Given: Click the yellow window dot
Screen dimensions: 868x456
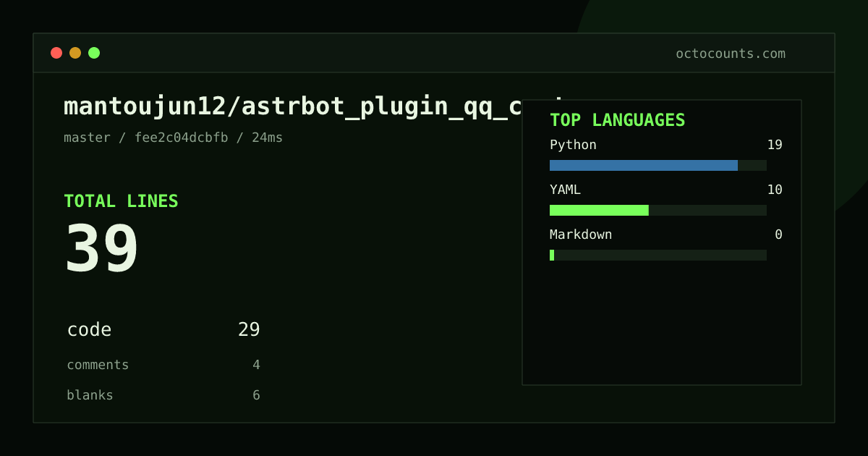Looking at the screenshot, I should [x=75, y=53].
